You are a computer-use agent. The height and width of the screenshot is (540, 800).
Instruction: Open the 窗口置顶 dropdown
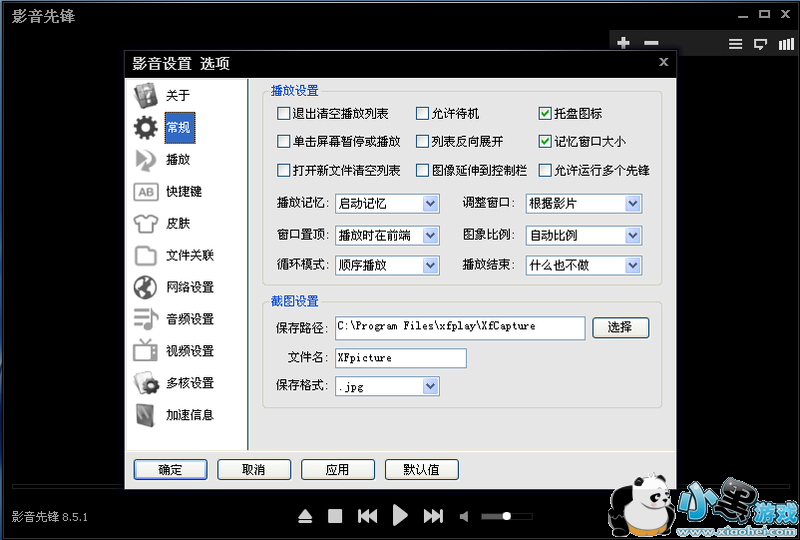tap(387, 235)
